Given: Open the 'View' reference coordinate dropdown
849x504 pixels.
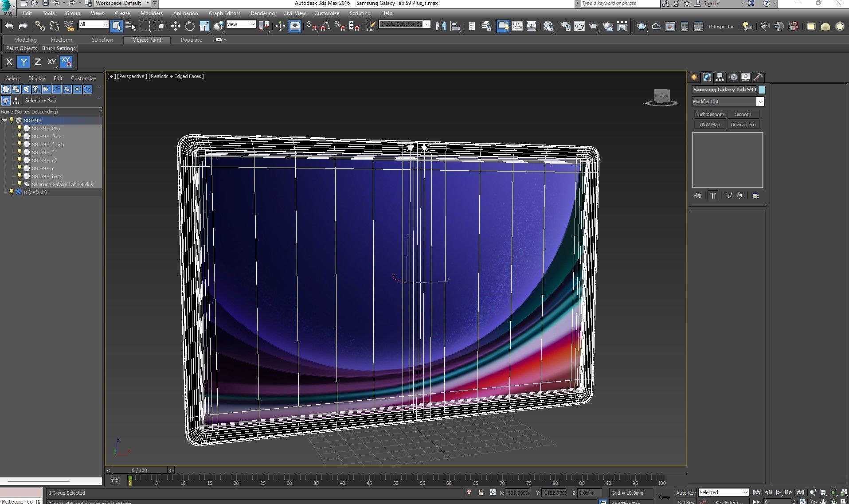Looking at the screenshot, I should coord(241,24).
